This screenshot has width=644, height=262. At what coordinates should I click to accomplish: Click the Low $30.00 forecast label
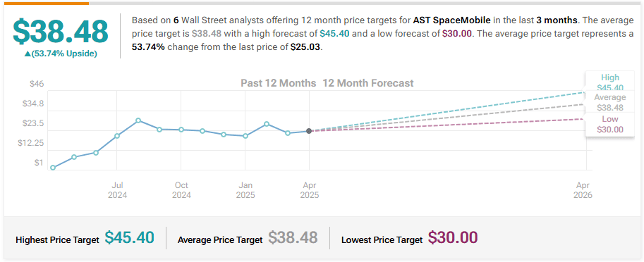(610, 124)
